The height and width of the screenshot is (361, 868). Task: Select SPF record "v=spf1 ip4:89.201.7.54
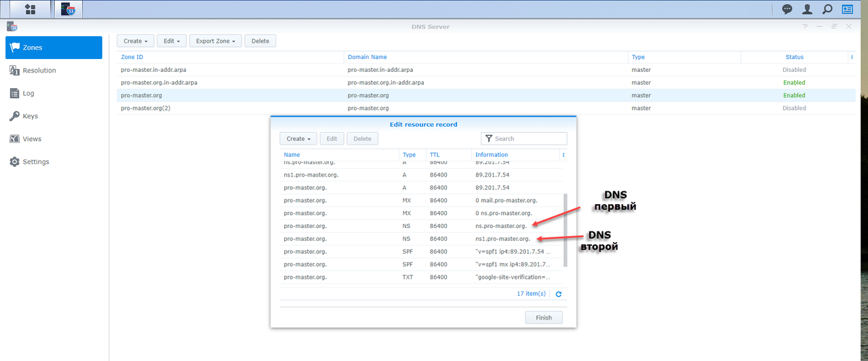click(421, 252)
